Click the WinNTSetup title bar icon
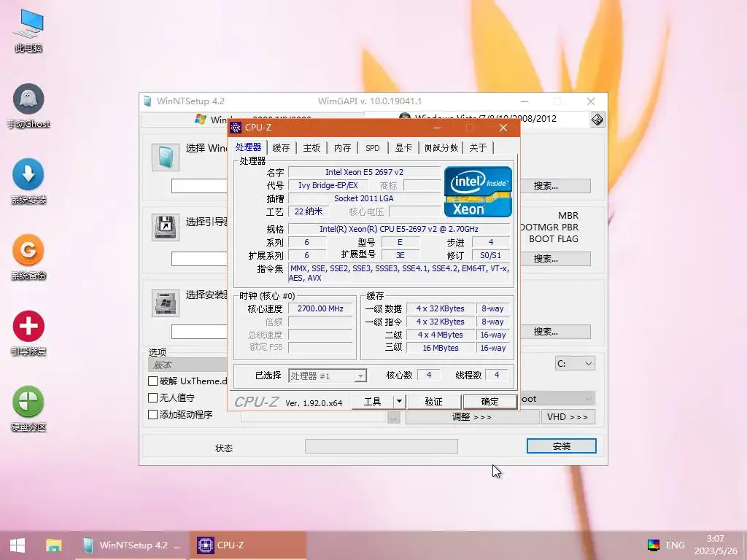This screenshot has width=747, height=560. [148, 101]
